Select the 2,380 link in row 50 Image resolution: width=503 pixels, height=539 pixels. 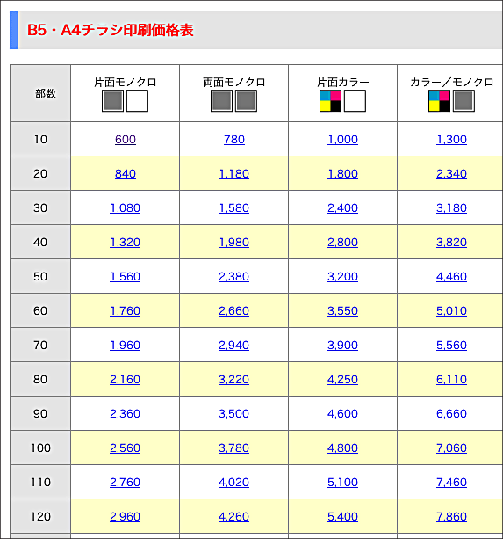tap(234, 276)
